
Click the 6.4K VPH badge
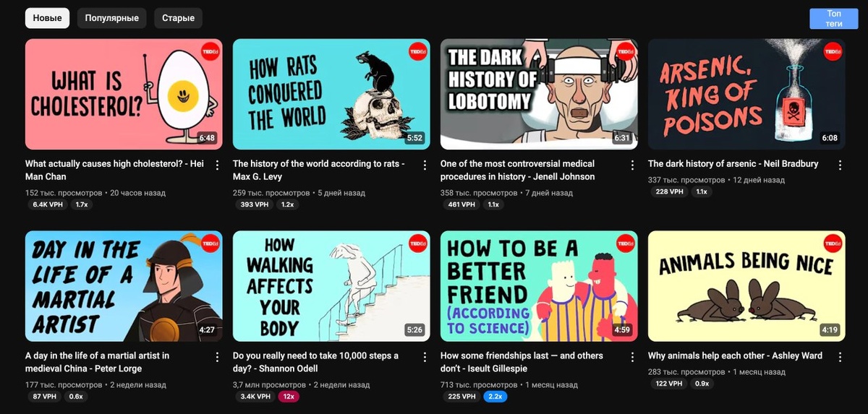(48, 204)
